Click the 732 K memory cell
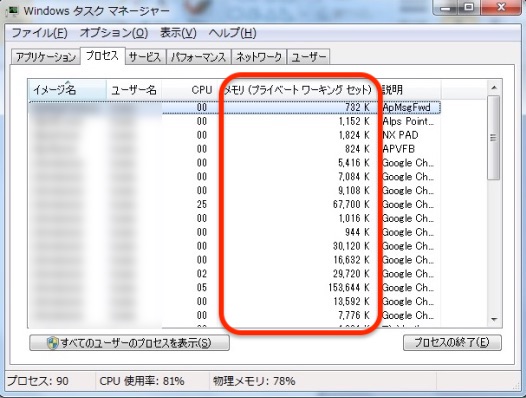Screen dimensions: 526x398 pyautogui.click(x=357, y=107)
